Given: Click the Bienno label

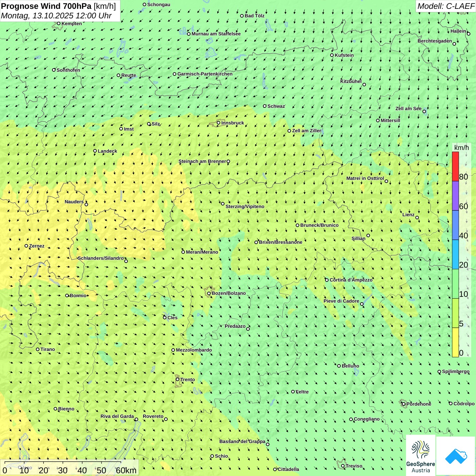Looking at the screenshot, I should tap(66, 409).
